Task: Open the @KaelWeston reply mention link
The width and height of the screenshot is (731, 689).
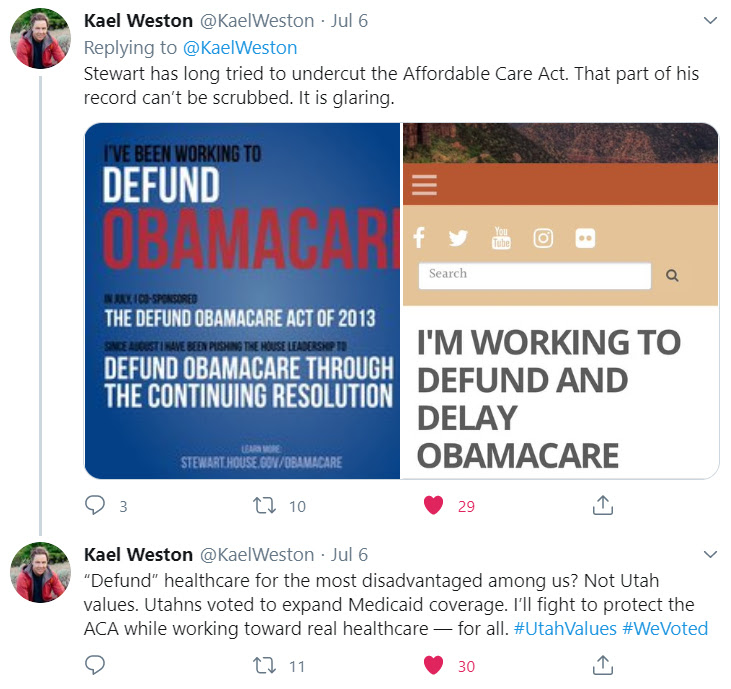Action: (x=240, y=48)
